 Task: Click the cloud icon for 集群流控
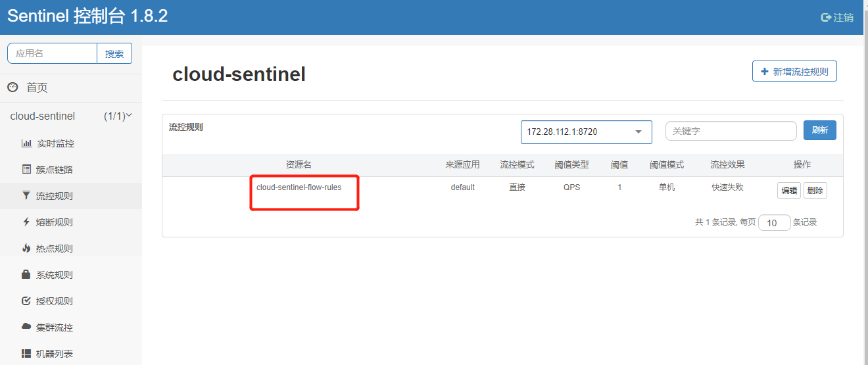click(x=26, y=327)
